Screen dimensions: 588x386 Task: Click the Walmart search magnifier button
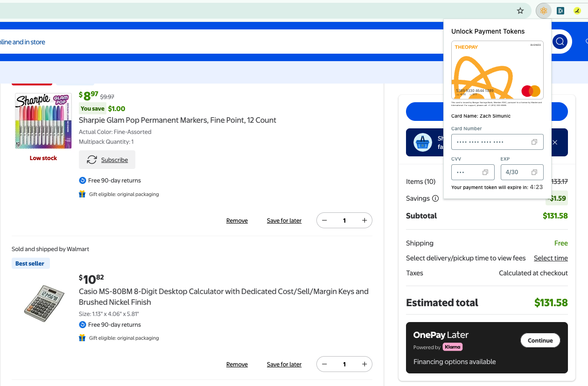560,42
